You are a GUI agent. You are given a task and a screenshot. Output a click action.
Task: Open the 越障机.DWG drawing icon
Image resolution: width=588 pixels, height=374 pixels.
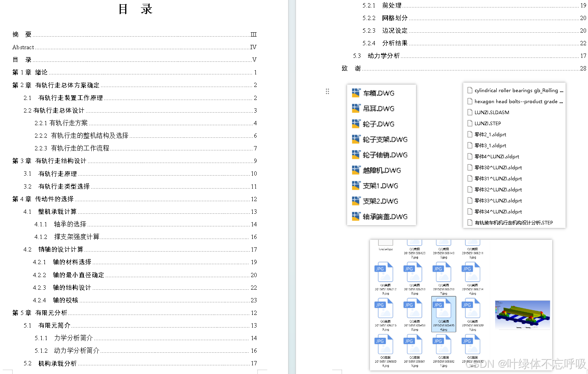tap(356, 170)
